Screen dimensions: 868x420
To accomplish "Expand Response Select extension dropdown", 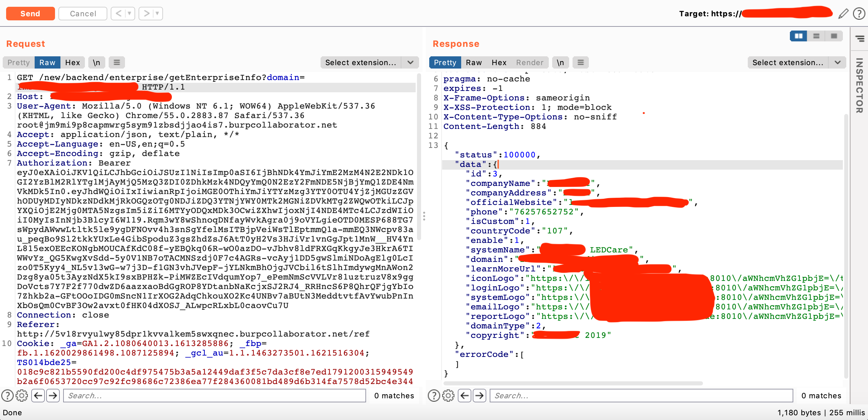I will (837, 62).
